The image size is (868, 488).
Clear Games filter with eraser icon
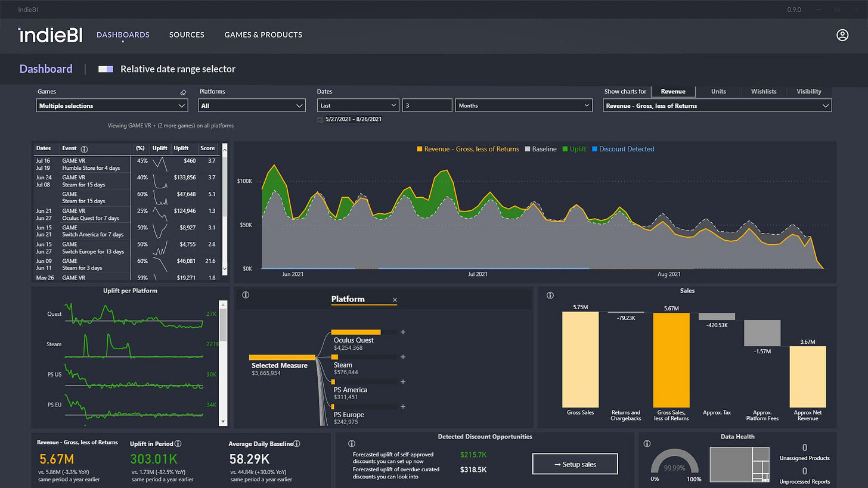184,92
